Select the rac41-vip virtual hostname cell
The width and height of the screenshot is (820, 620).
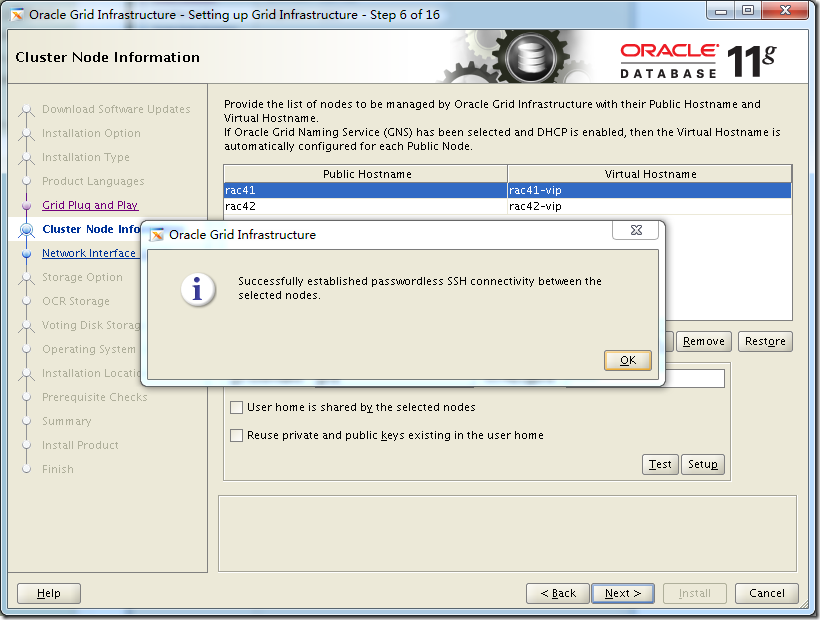tap(649, 190)
